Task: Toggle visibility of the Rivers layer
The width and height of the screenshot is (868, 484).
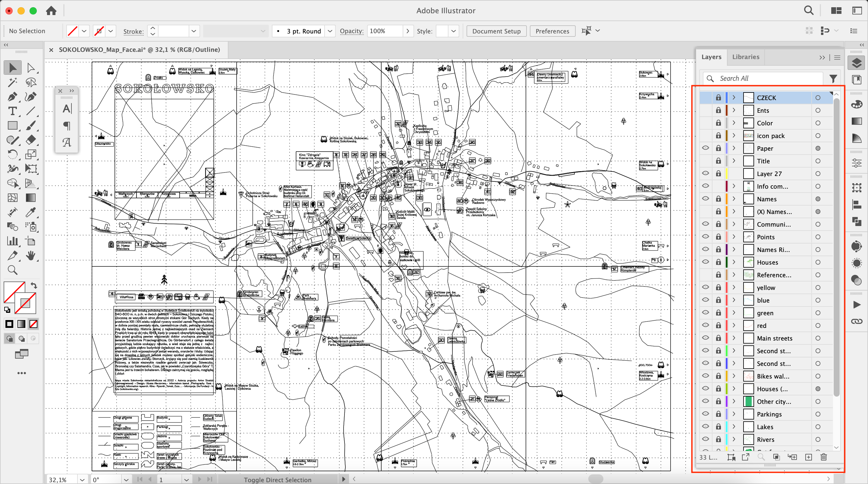Action: click(x=705, y=439)
